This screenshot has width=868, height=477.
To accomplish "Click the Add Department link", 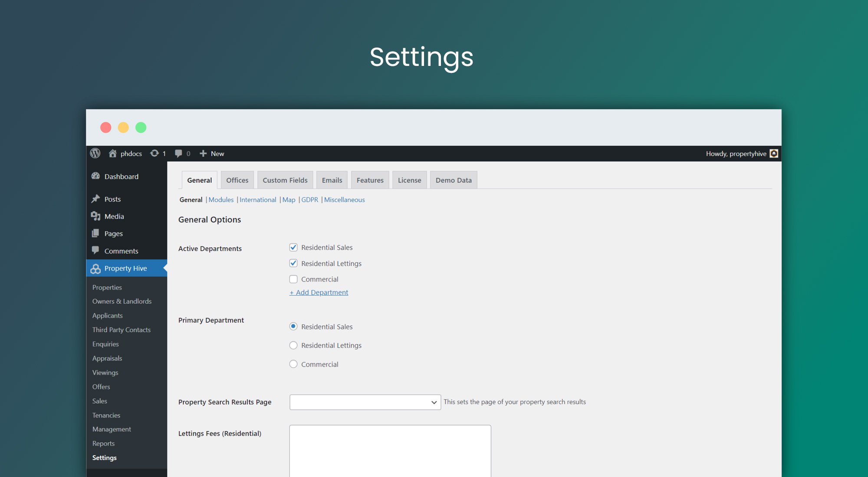I will (318, 292).
